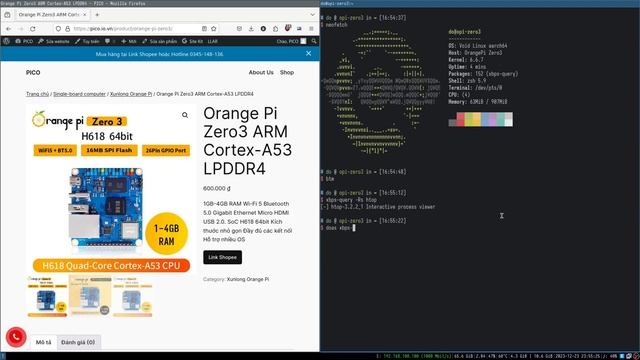Open a new Firefox tab
This screenshot has width=640, height=360.
[x=97, y=15]
